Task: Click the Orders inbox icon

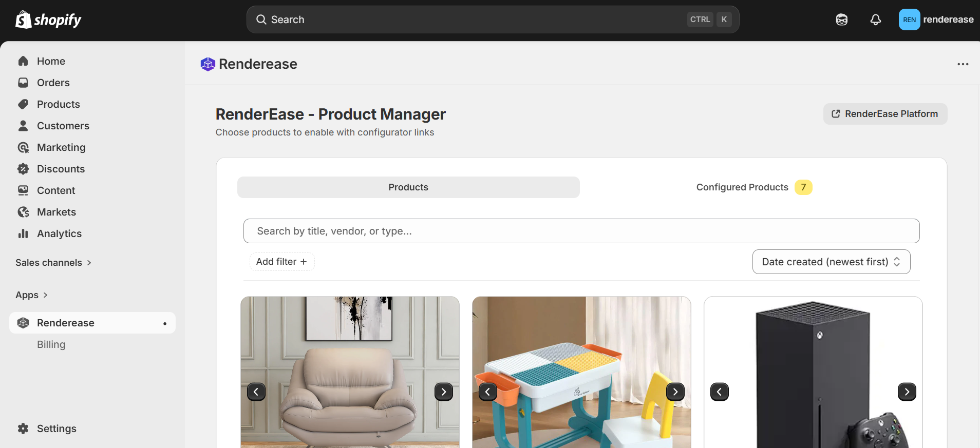Action: click(23, 83)
